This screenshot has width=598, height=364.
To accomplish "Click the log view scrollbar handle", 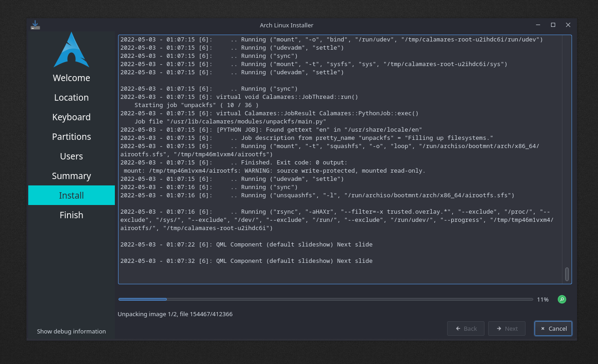I will point(567,274).
